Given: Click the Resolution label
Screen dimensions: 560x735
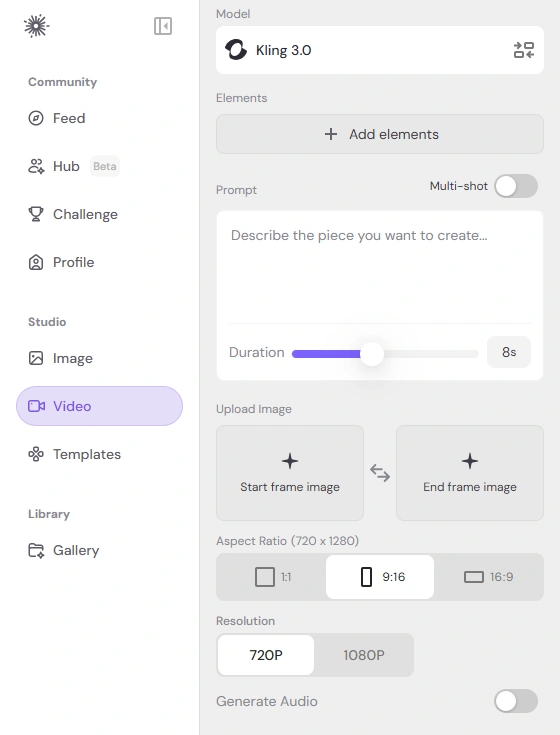Looking at the screenshot, I should (x=246, y=621).
